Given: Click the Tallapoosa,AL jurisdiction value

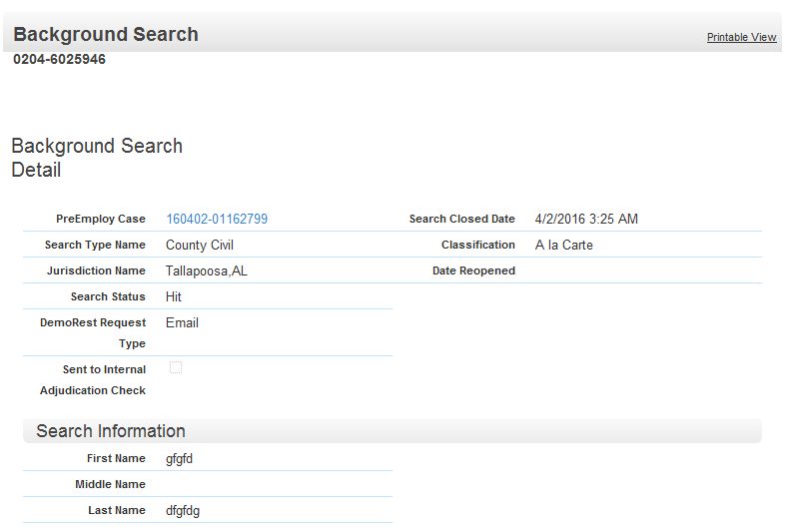Looking at the screenshot, I should pos(207,270).
